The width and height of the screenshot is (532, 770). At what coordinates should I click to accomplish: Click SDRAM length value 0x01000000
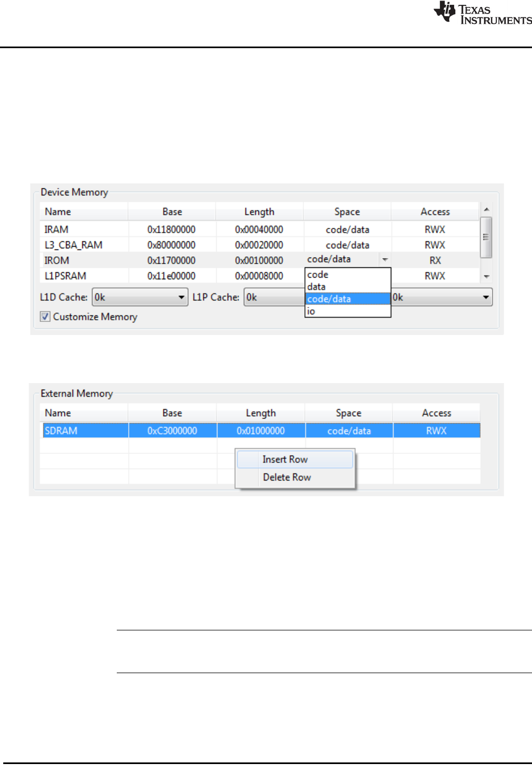click(261, 431)
